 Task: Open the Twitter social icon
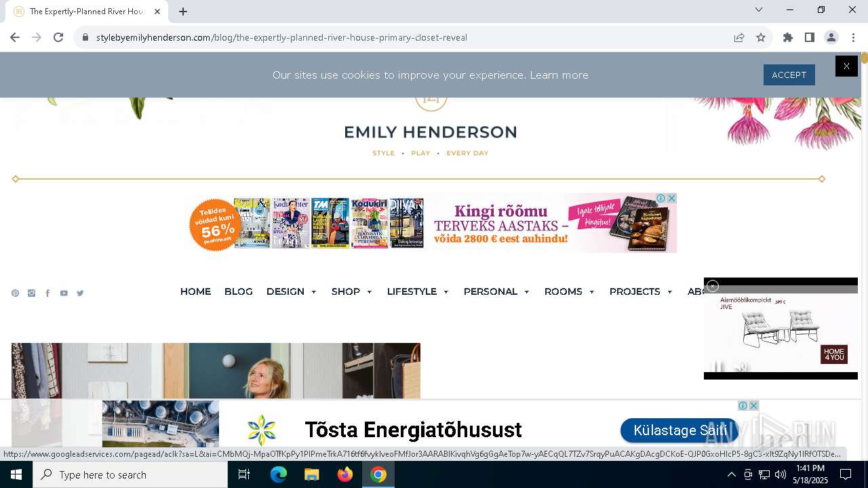pos(80,293)
